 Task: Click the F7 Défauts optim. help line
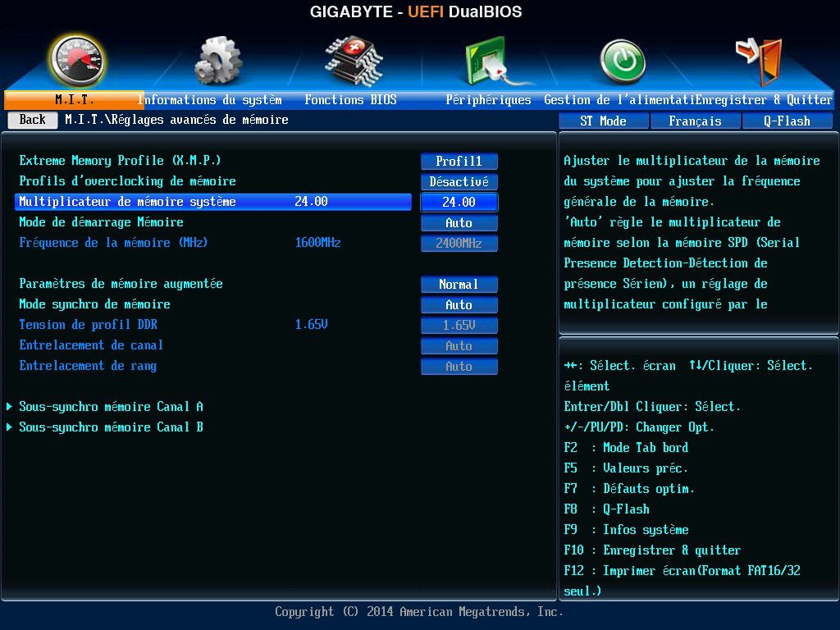point(629,489)
